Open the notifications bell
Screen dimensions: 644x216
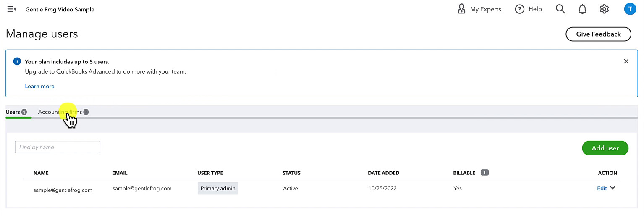pos(582,9)
